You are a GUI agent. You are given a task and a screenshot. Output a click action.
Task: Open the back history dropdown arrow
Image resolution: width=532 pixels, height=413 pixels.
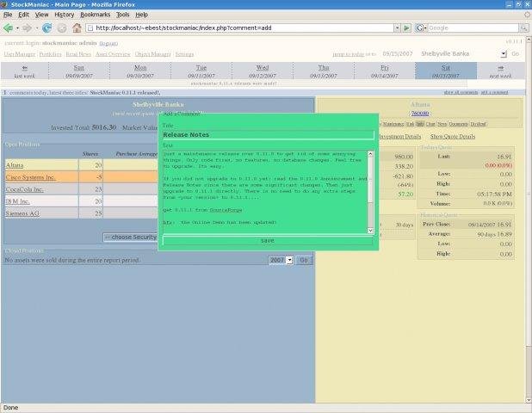click(17, 28)
